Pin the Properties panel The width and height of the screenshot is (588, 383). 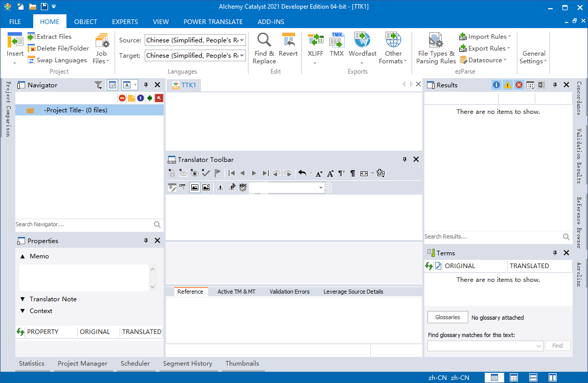click(x=146, y=241)
